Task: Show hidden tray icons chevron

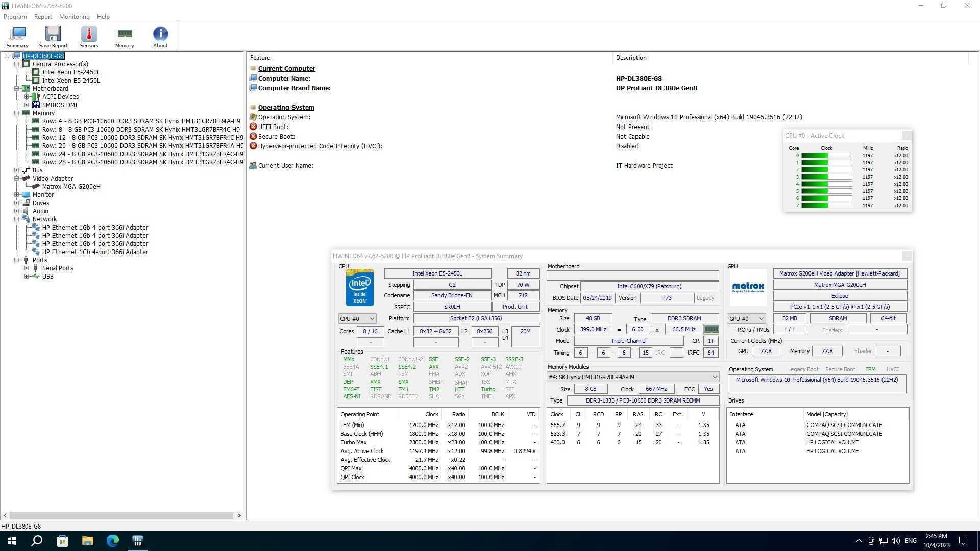Action: coord(859,541)
